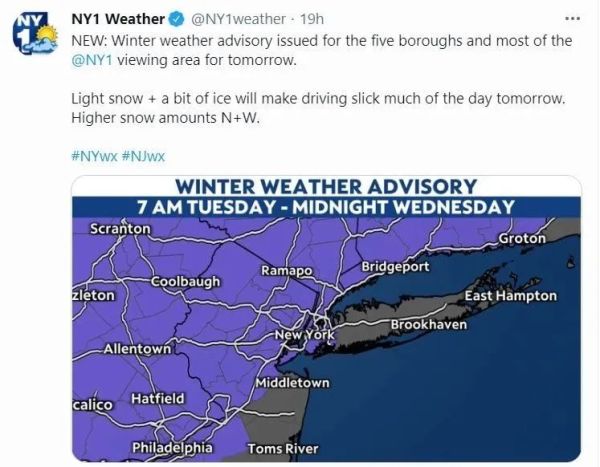Click the 7 AM Tuesday time banner

tap(326, 207)
